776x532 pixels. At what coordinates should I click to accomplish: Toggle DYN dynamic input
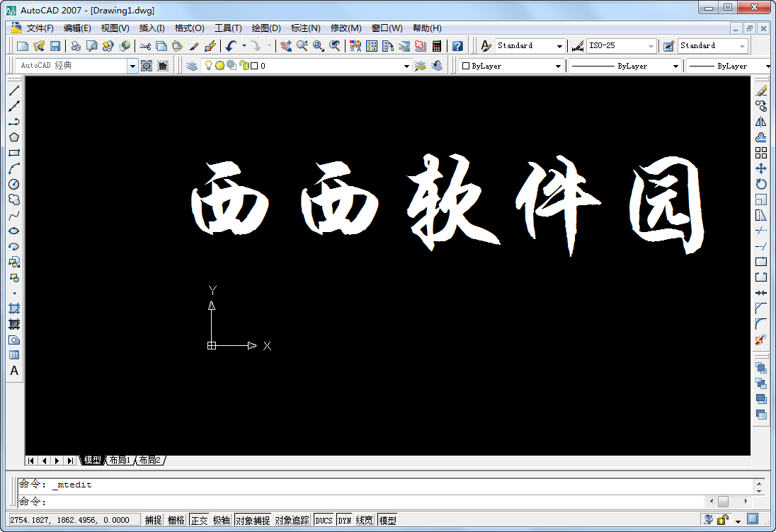coord(344,520)
